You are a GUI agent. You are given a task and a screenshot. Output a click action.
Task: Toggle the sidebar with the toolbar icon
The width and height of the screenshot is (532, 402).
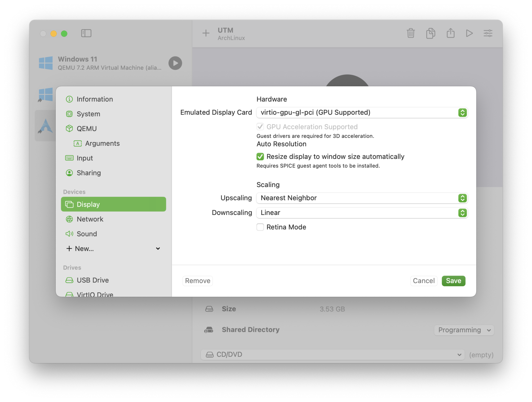click(86, 33)
